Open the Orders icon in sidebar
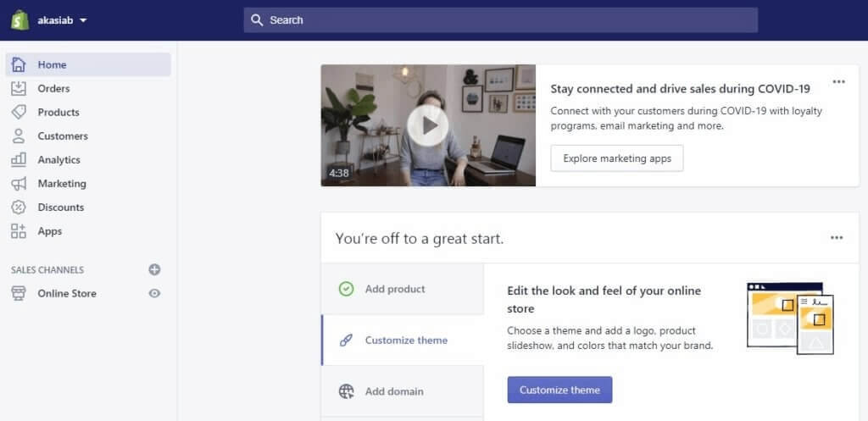The width and height of the screenshot is (868, 421). tap(19, 88)
